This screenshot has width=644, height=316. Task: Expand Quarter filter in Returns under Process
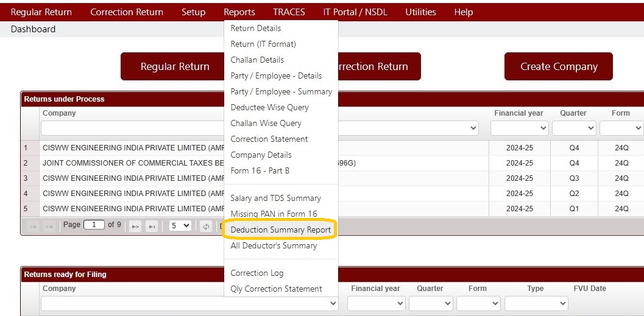574,128
